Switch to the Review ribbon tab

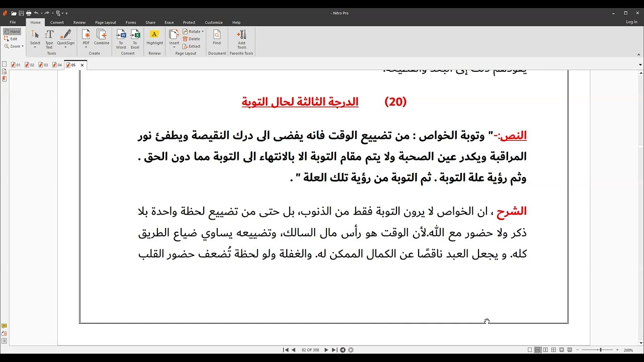pos(79,22)
